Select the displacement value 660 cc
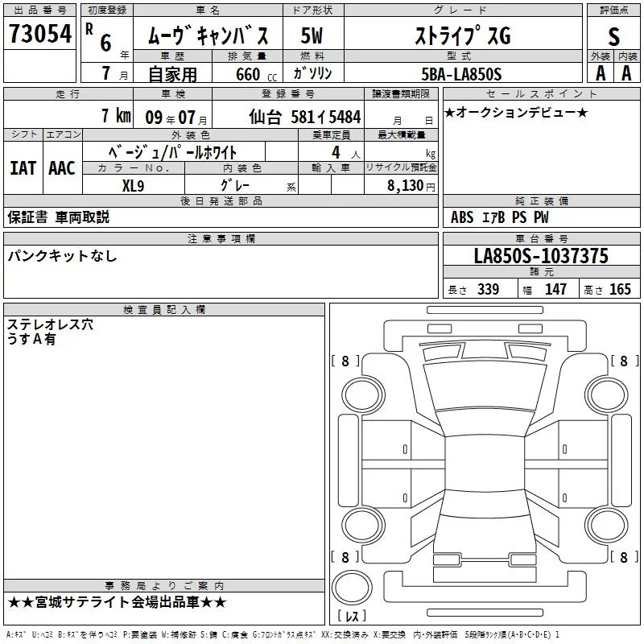This screenshot has height=644, width=644. [x=256, y=74]
